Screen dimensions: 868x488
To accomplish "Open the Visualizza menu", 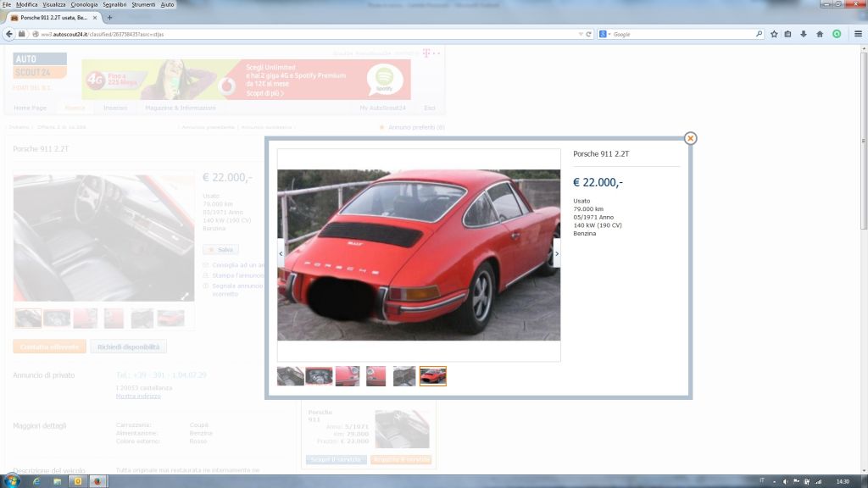I will [x=54, y=4].
